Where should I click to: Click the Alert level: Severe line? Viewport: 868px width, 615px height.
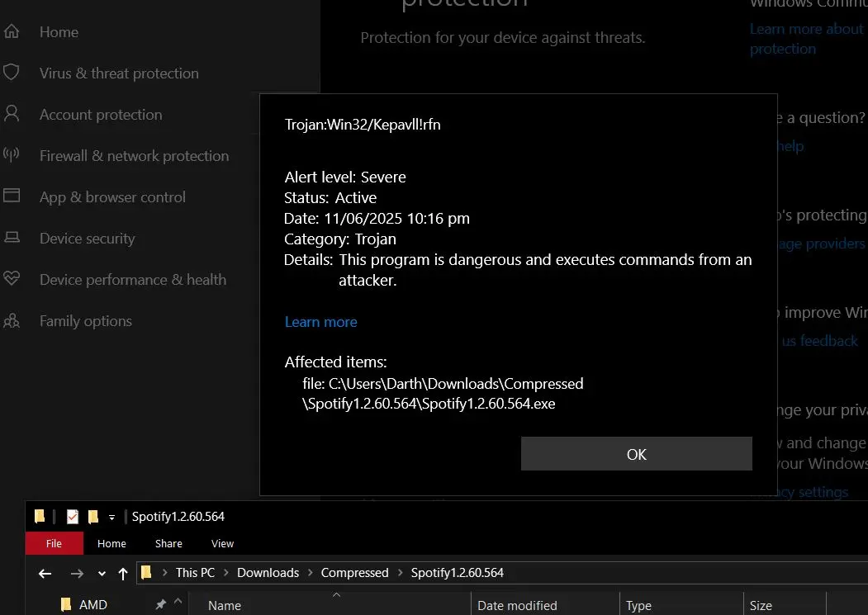(345, 177)
